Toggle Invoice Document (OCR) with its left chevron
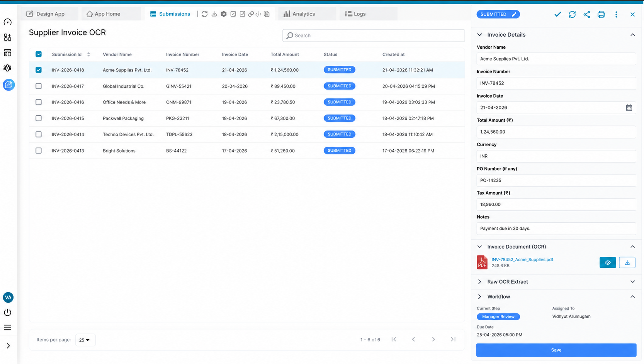The width and height of the screenshot is (644, 364). [x=479, y=247]
